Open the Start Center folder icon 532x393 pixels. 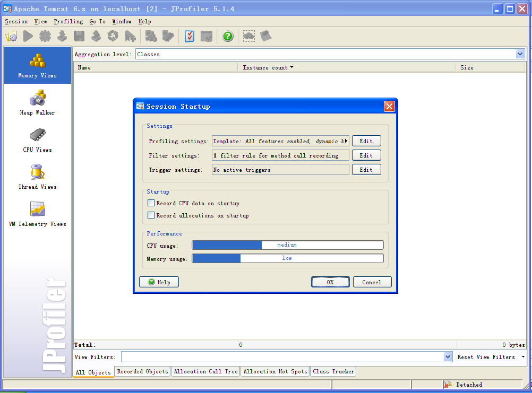pos(12,36)
